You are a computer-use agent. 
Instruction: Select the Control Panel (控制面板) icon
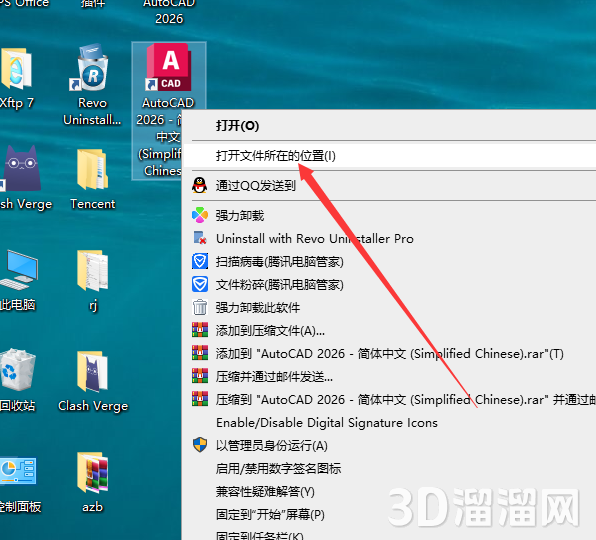click(x=18, y=471)
